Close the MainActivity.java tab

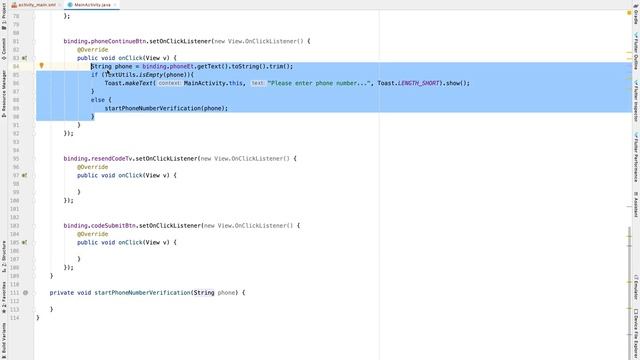(x=115, y=5)
